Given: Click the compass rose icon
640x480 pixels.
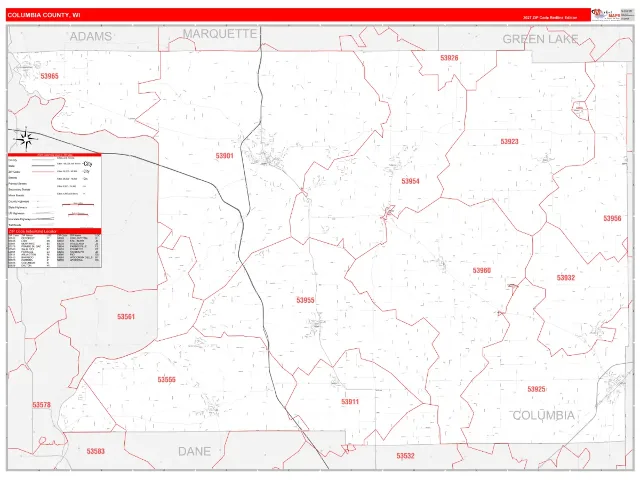Looking at the screenshot, I should pyautogui.click(x=26, y=139).
